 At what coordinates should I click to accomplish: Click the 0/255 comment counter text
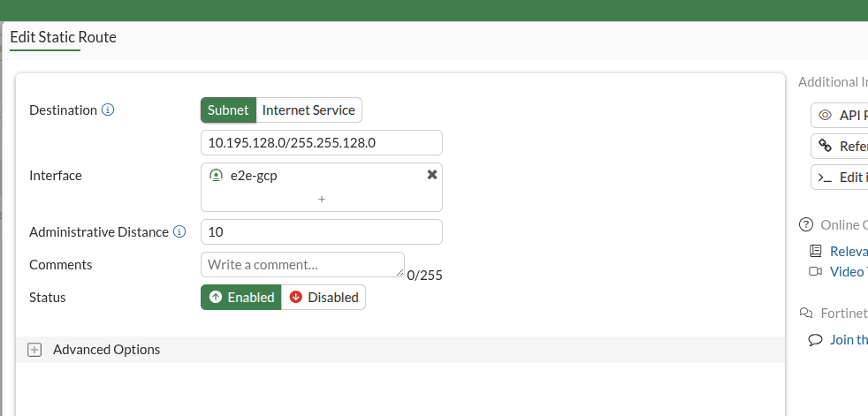click(x=424, y=275)
